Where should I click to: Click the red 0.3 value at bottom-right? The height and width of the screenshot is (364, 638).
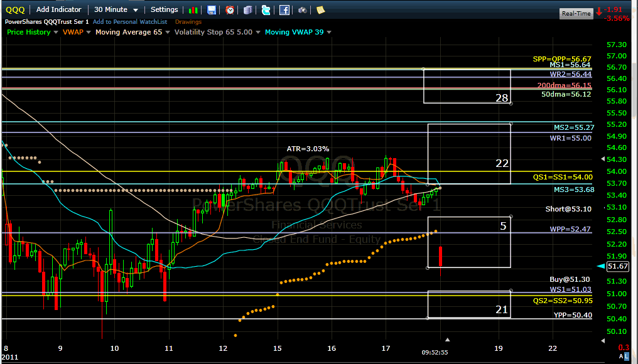point(624,348)
